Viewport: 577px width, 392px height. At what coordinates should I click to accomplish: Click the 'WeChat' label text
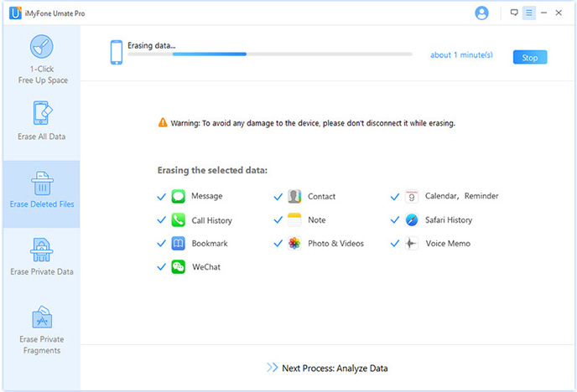click(x=206, y=267)
